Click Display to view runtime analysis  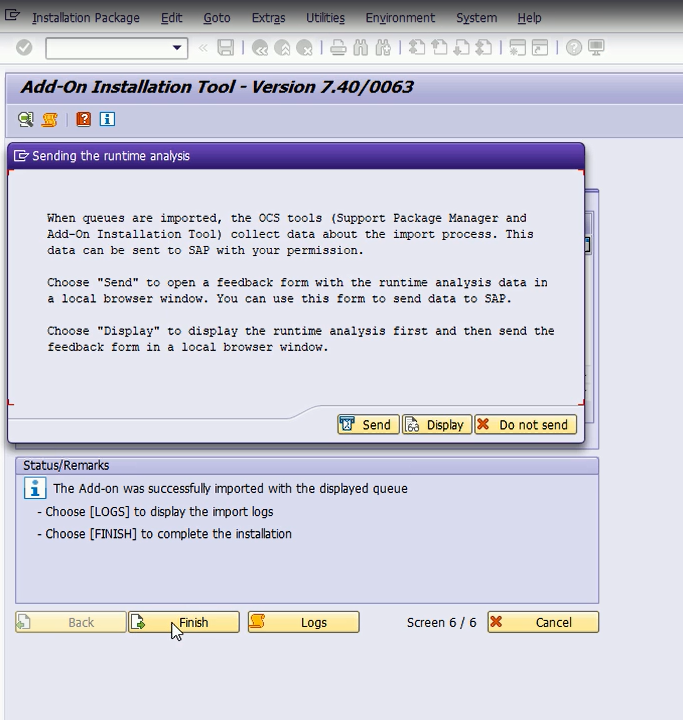pyautogui.click(x=436, y=425)
